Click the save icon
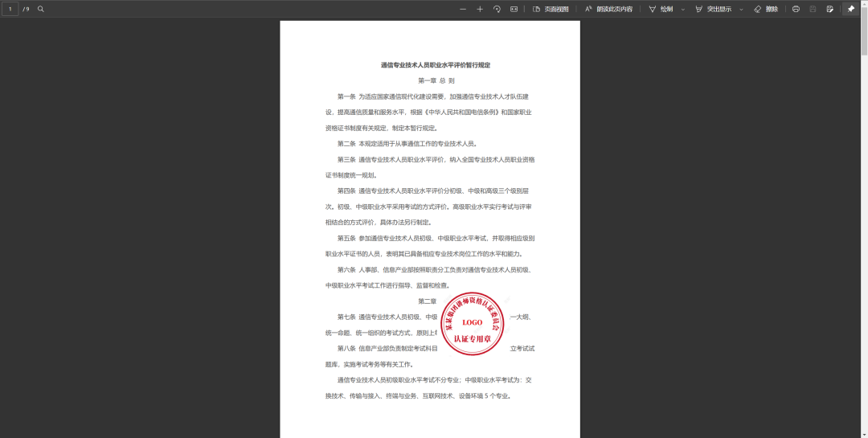The height and width of the screenshot is (438, 868). coord(813,9)
